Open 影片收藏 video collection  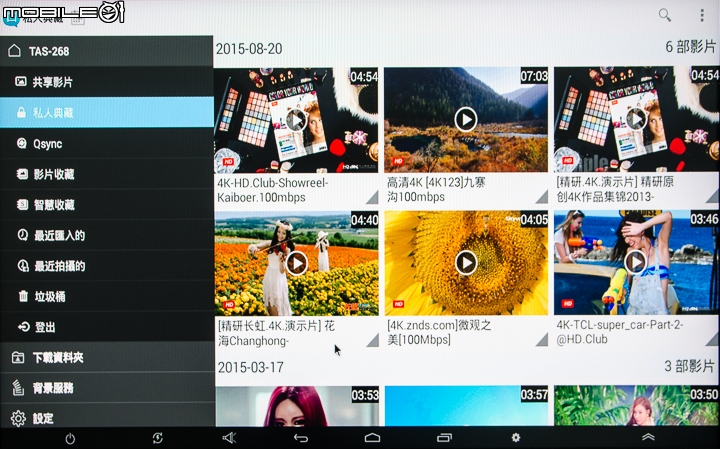point(107,174)
